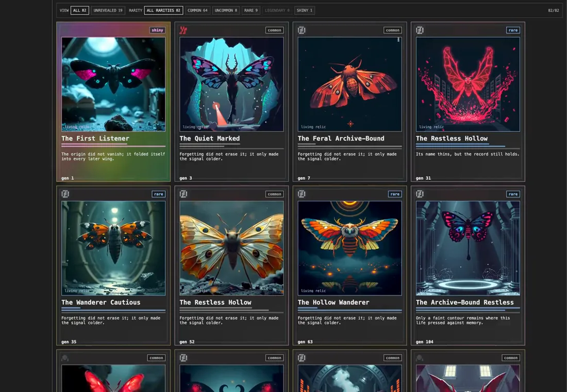Click the glyph icon on The Hollow Wanderer card
Screen dimensions: 567x392
point(302,194)
